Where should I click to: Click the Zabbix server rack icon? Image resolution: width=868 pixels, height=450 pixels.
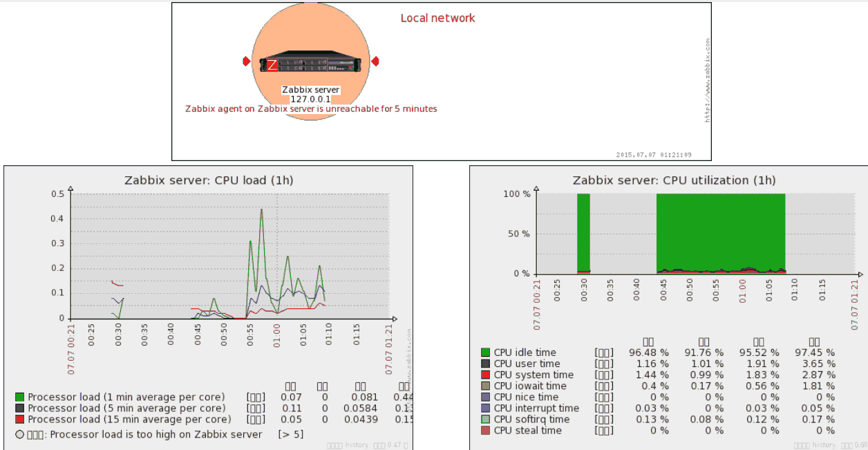tap(310, 63)
